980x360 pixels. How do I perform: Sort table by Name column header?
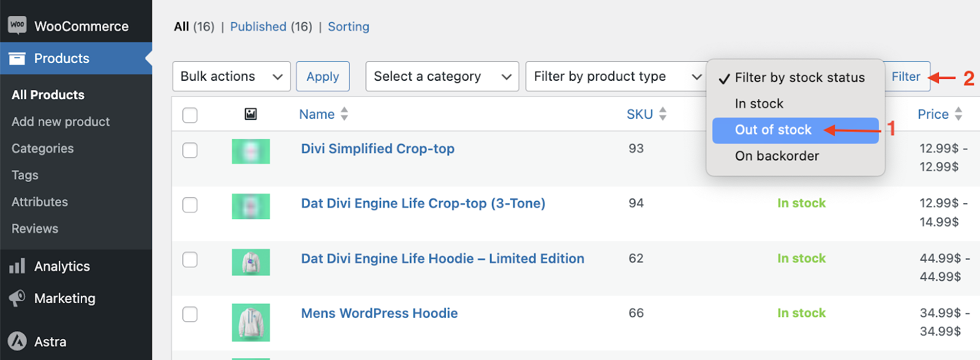tap(317, 114)
